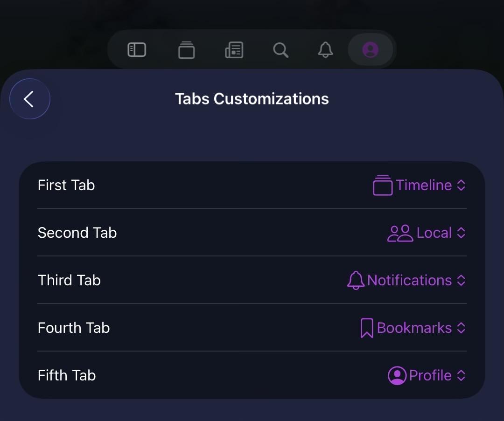Image resolution: width=504 pixels, height=421 pixels.
Task: Click the up-down chevrons beside Timeline
Action: [x=461, y=185]
